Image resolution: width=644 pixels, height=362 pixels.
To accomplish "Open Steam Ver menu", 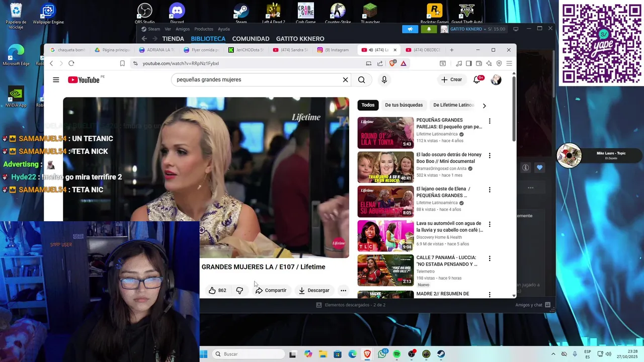I will click(x=168, y=29).
